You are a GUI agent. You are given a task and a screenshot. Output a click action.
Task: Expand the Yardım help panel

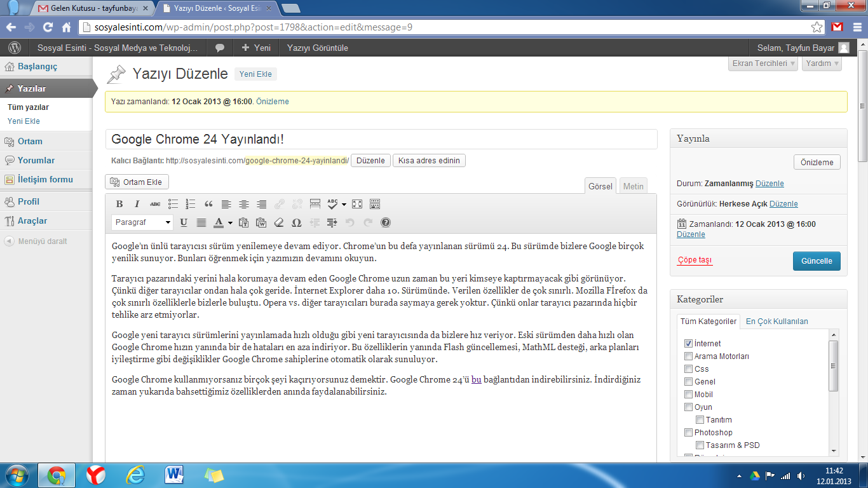click(x=822, y=64)
